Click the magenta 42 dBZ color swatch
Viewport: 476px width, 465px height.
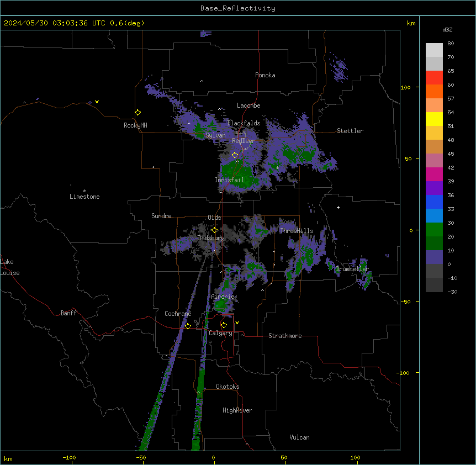click(434, 174)
